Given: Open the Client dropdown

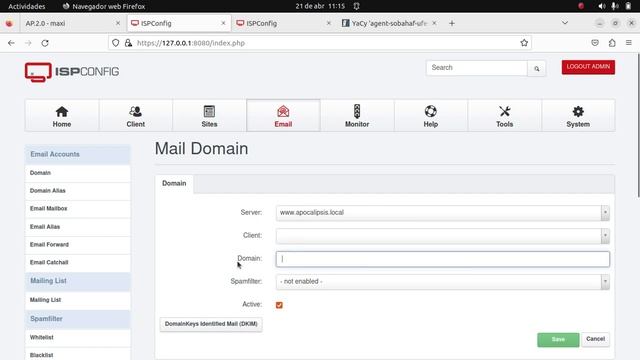Looking at the screenshot, I should click(x=442, y=236).
